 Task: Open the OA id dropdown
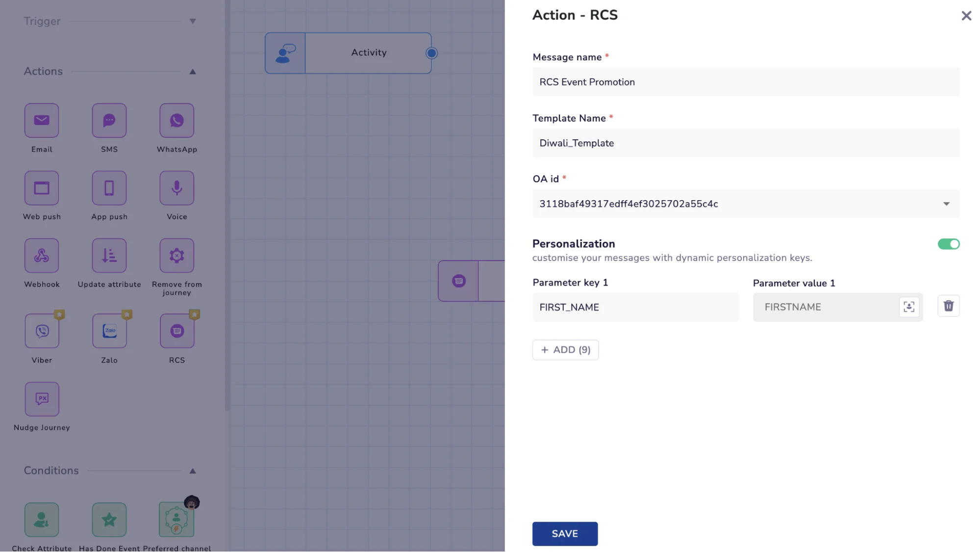click(x=746, y=204)
